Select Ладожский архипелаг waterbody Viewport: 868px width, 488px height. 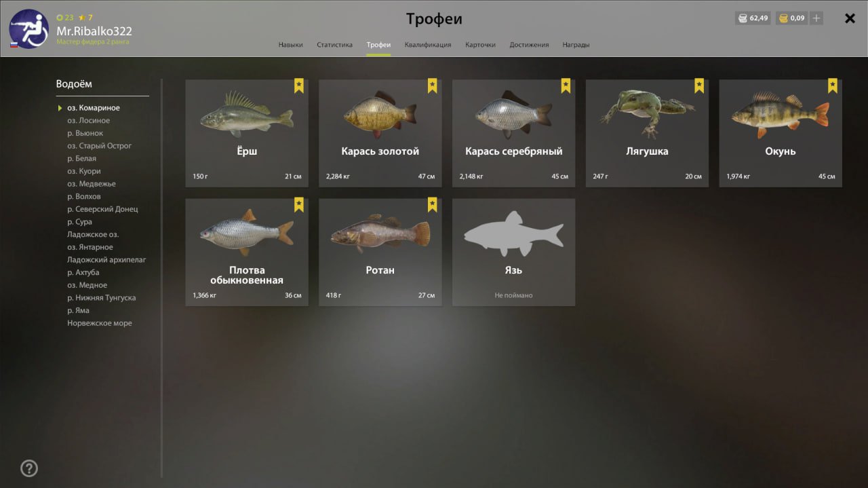(x=106, y=260)
